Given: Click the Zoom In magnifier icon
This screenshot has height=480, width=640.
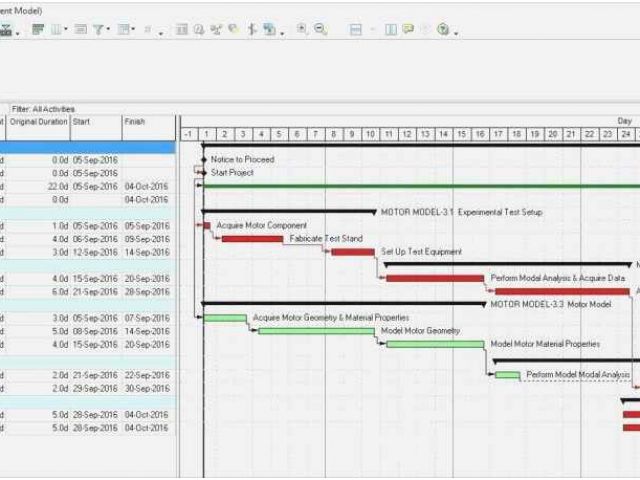Looking at the screenshot, I should (302, 30).
